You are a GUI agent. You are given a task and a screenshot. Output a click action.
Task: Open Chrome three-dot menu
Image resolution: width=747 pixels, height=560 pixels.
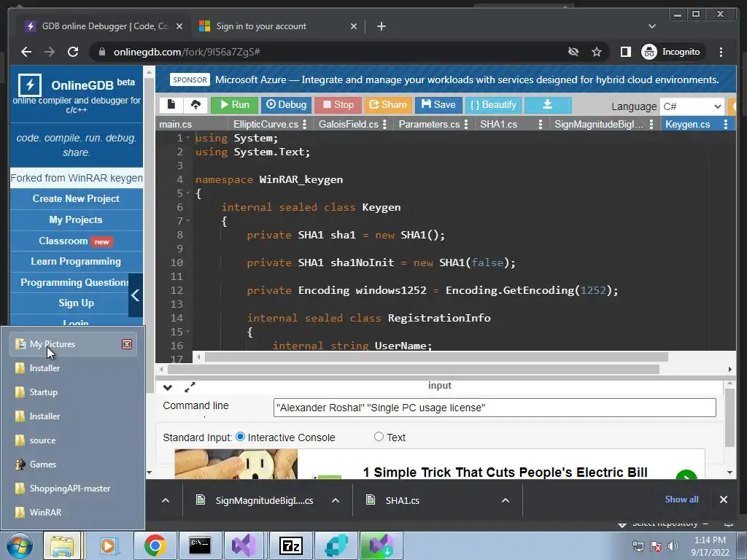coord(721,52)
